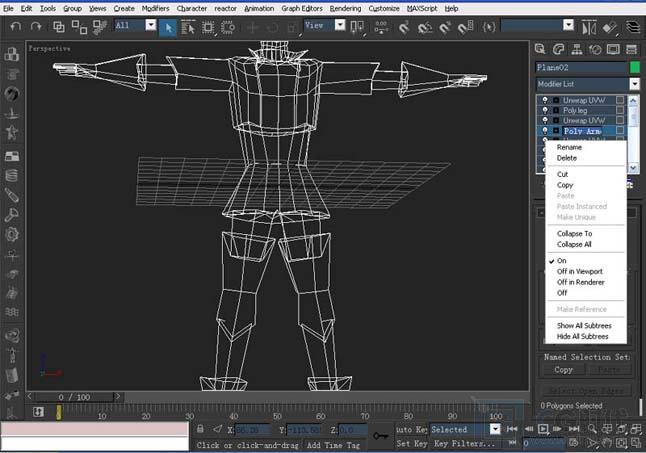Choose Collapse All in the context menu
Image resolution: width=646 pixels, height=453 pixels.
click(574, 244)
